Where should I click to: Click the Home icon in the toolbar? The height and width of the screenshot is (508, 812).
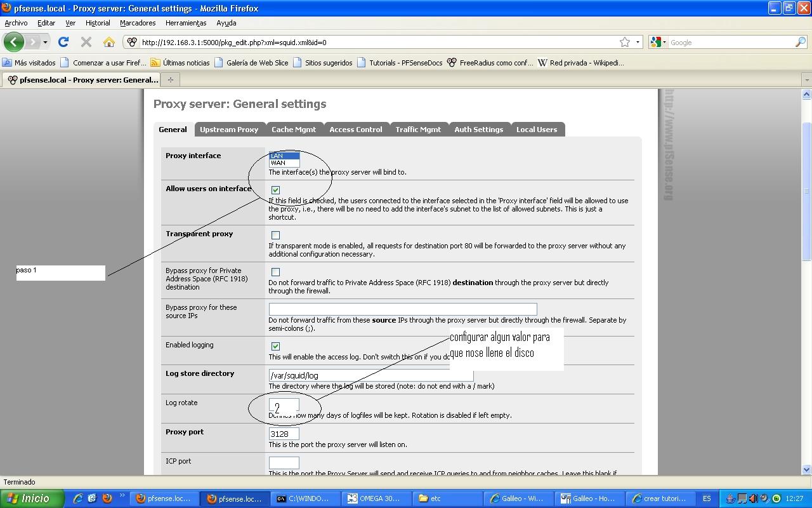tap(108, 42)
